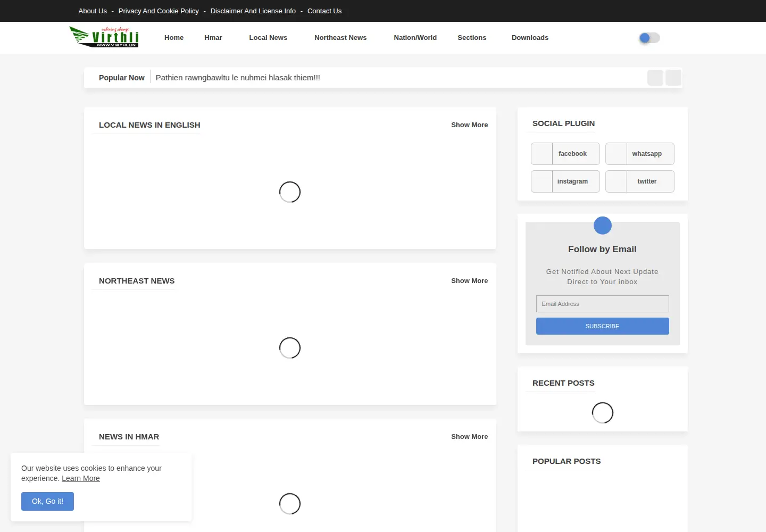The width and height of the screenshot is (766, 532).
Task: Open the Local News menu
Action: coord(268,38)
